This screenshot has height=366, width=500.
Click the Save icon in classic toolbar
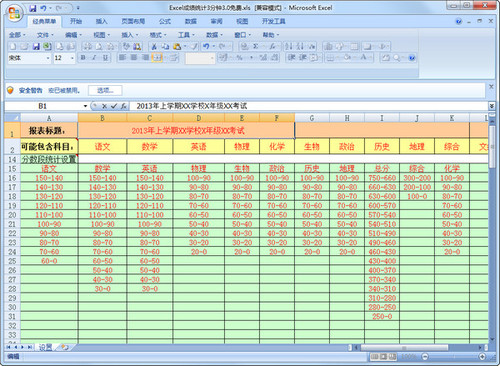(36, 46)
